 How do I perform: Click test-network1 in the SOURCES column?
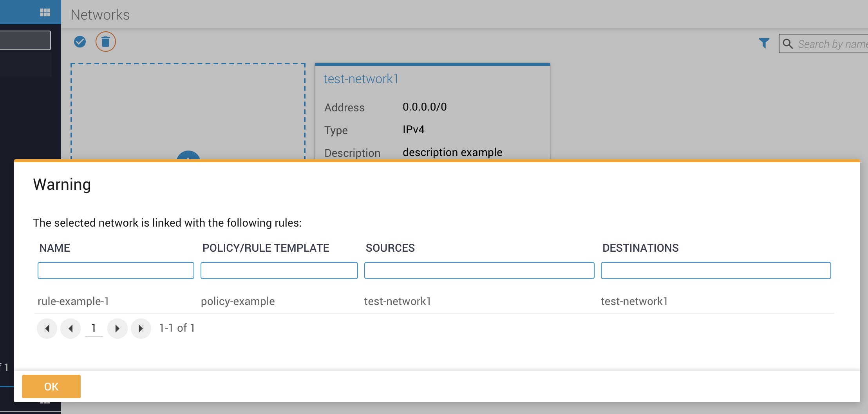point(398,301)
